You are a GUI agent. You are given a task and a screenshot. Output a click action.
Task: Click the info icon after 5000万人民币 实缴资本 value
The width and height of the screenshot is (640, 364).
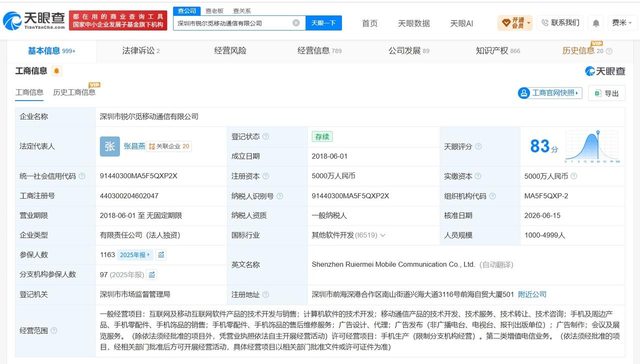[573, 176]
